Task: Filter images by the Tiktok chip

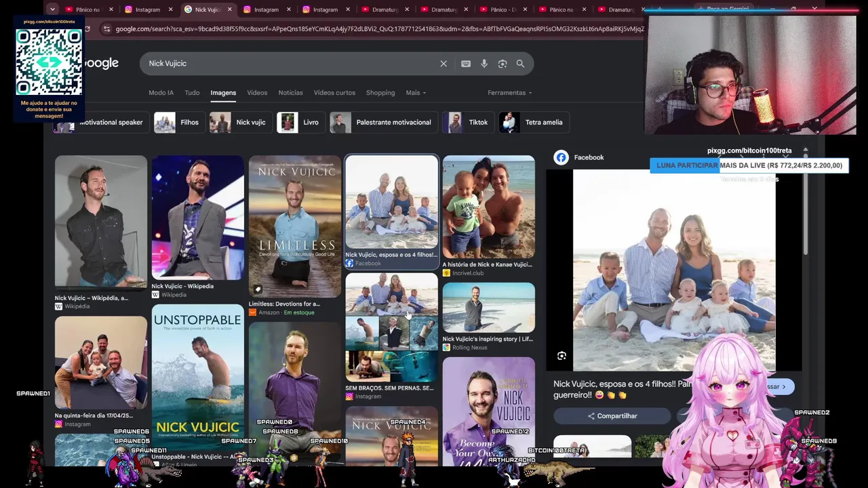Action: coord(467,123)
